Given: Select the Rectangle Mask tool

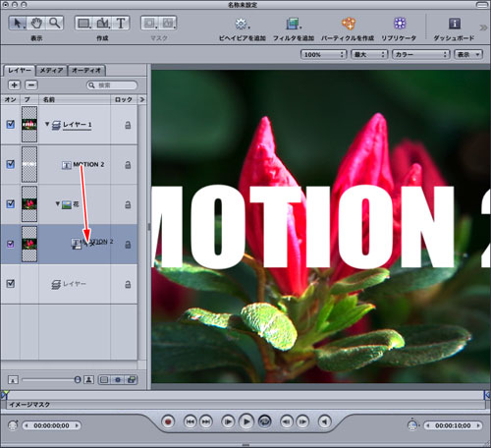Looking at the screenshot, I should [150, 24].
